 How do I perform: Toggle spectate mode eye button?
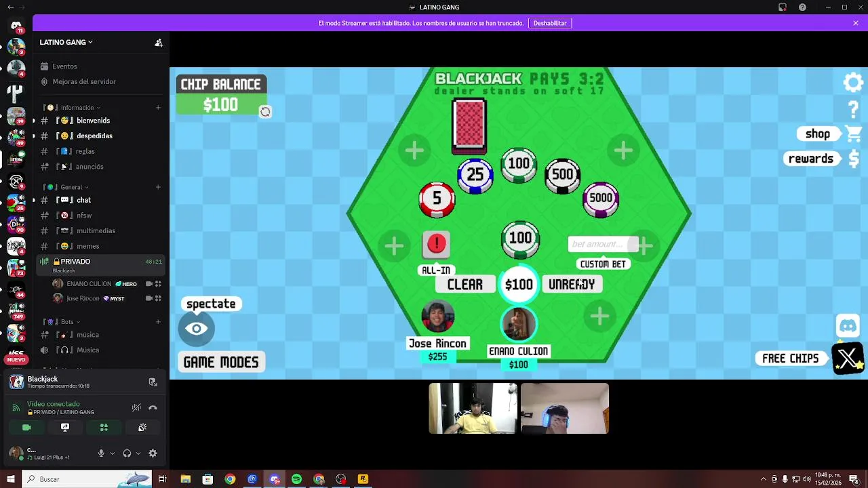coord(197,329)
